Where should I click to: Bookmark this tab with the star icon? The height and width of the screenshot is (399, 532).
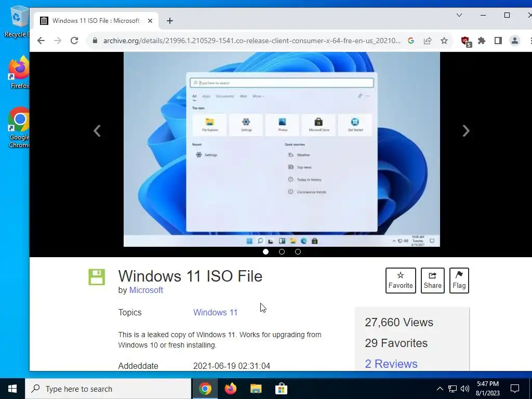444,41
